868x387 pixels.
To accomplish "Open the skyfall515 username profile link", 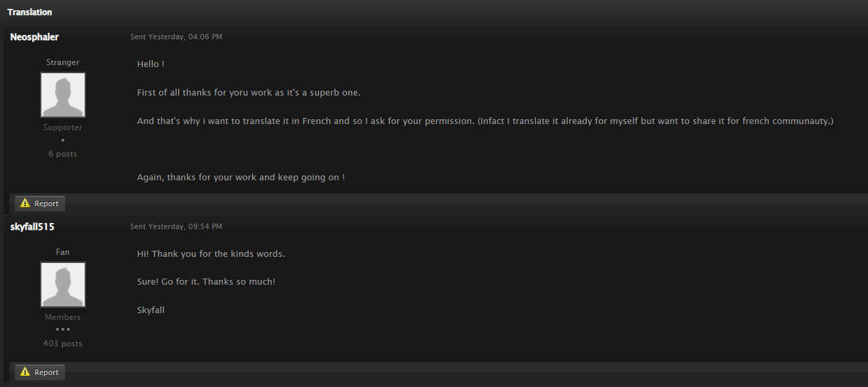I will (33, 227).
